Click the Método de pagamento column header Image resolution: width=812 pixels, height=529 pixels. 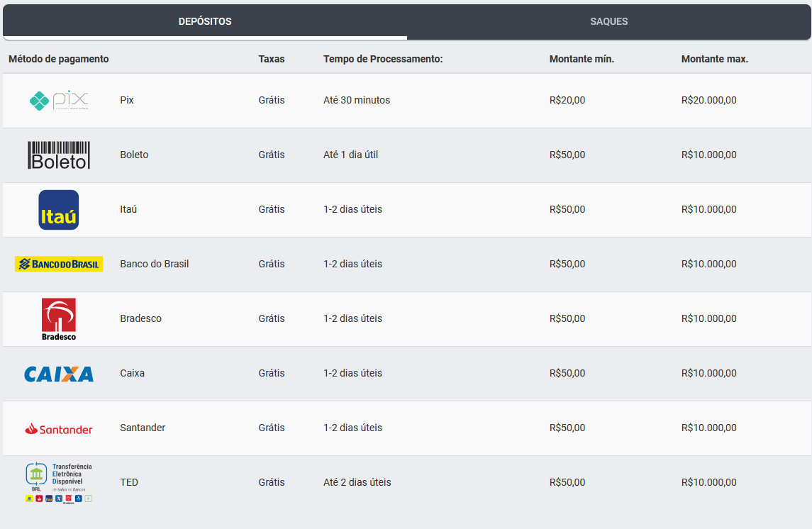59,59
